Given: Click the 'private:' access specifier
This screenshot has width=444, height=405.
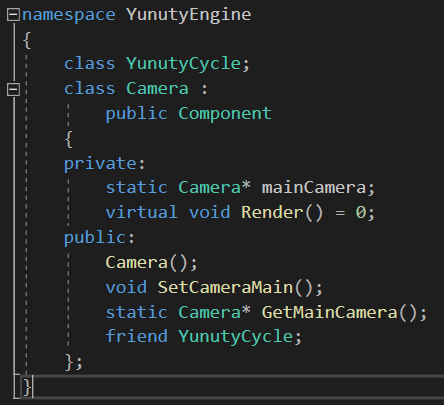Looking at the screenshot, I should point(105,164).
